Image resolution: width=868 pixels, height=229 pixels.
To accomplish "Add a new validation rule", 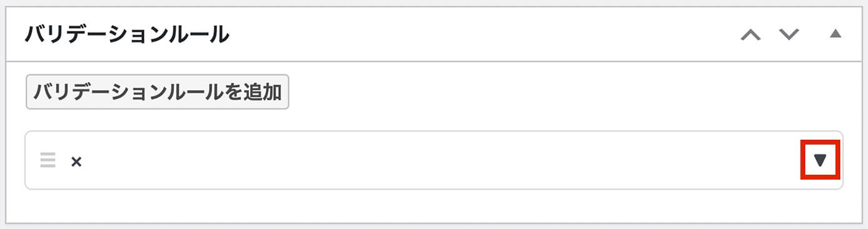I will point(157,93).
